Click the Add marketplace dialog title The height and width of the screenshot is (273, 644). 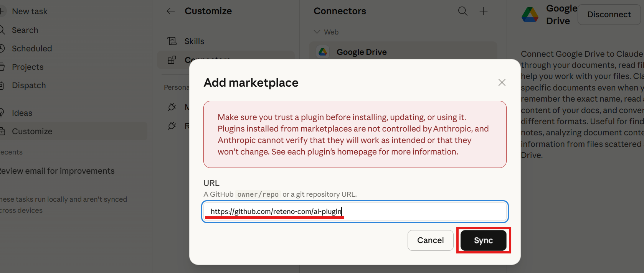click(x=251, y=83)
